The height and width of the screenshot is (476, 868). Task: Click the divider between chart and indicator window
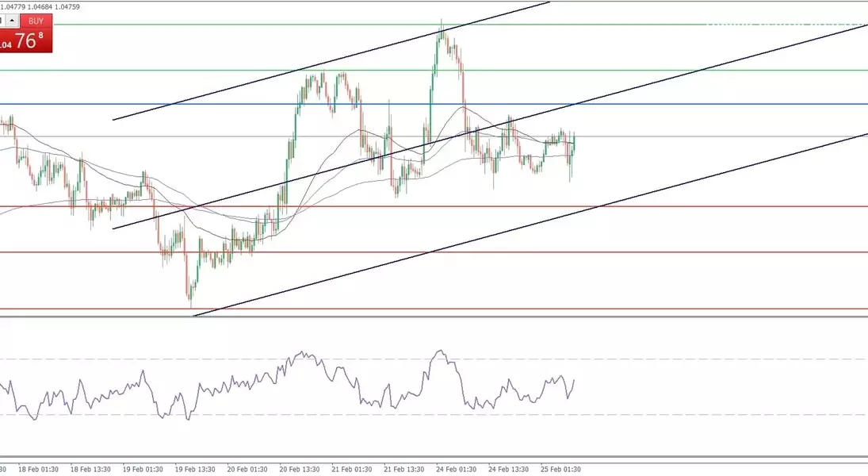(434, 317)
